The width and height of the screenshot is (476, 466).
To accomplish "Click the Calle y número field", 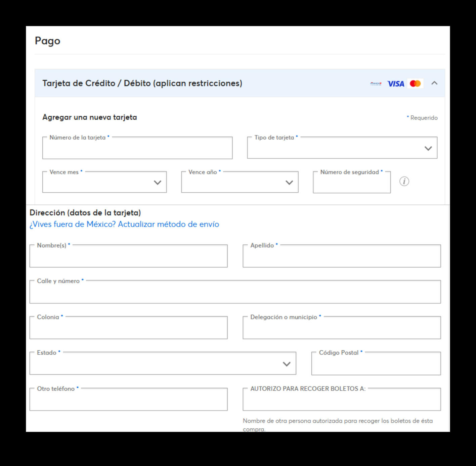I will (x=235, y=292).
